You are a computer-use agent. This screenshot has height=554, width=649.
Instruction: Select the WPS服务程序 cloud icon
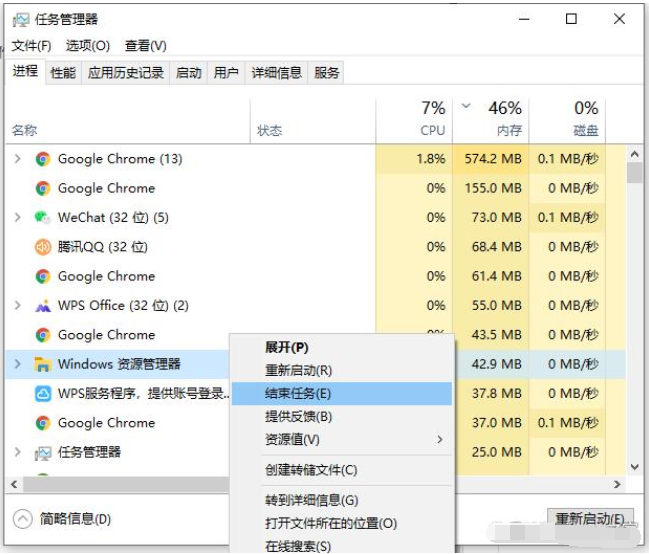[x=43, y=394]
